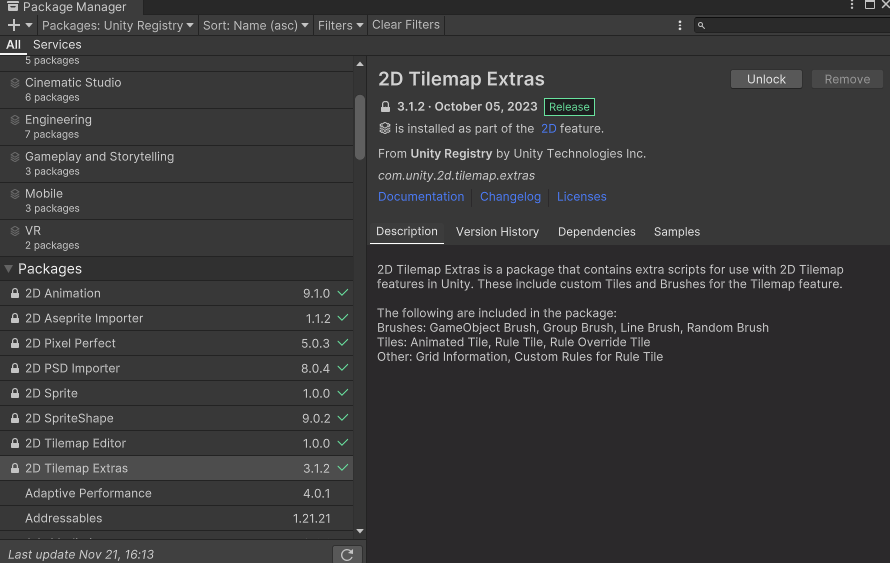890x563 pixels.
Task: Click the package list scrollbar up arrow
Action: (x=360, y=64)
